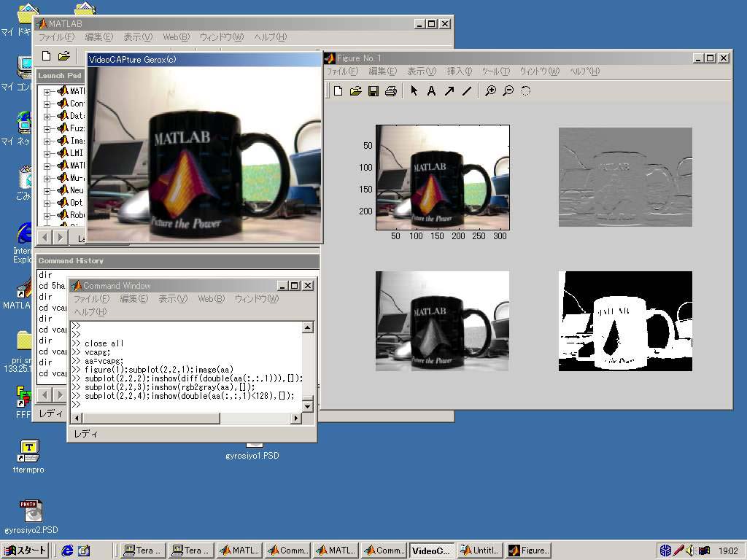
Task: Open 挿入(I) menu in Figure No. 1
Action: click(460, 71)
